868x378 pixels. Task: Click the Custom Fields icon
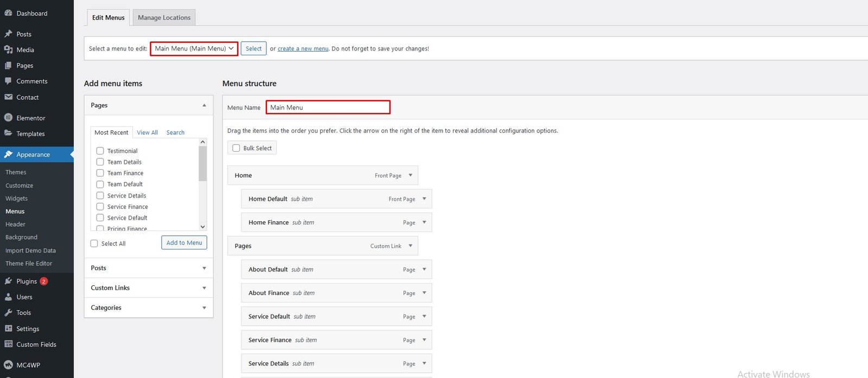(8, 344)
